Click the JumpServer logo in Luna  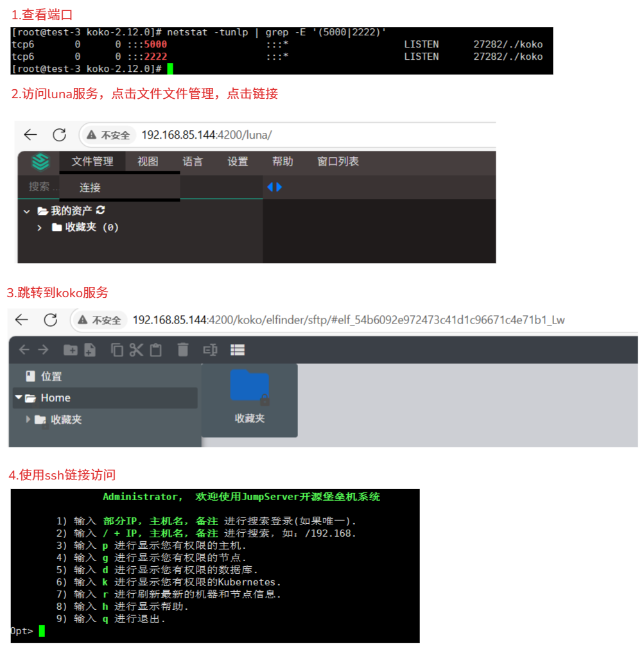[x=40, y=162]
